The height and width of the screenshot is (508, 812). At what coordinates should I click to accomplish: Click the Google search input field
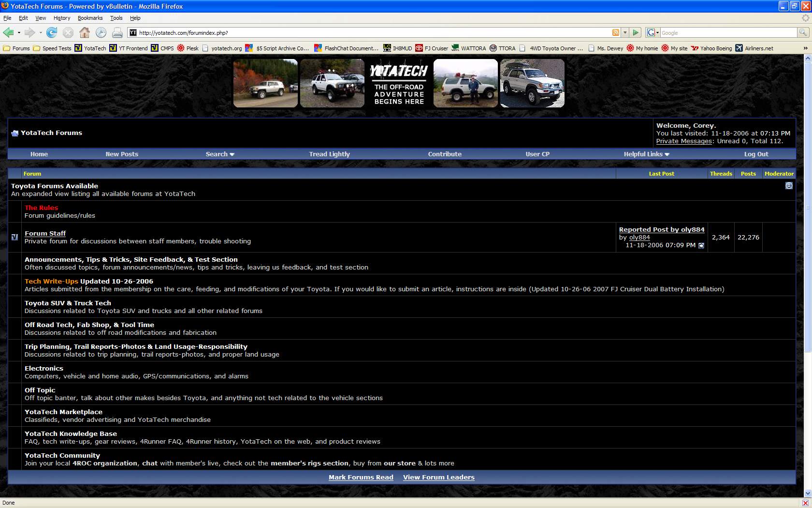[728, 32]
